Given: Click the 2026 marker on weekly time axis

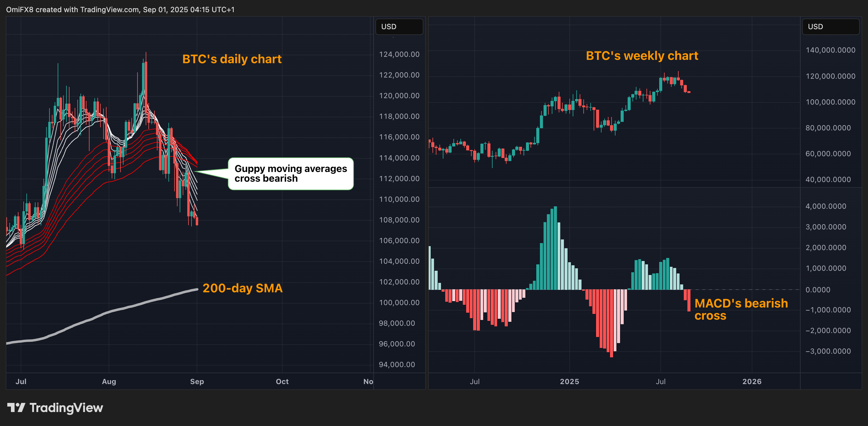Looking at the screenshot, I should (x=752, y=381).
